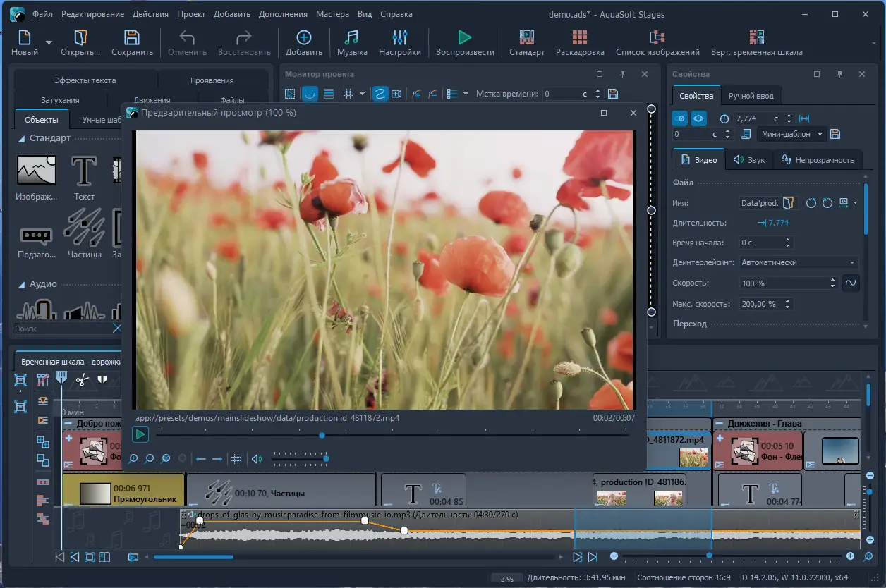Toggle the grid icon in preview window
The height and width of the screenshot is (588, 886).
(x=236, y=459)
